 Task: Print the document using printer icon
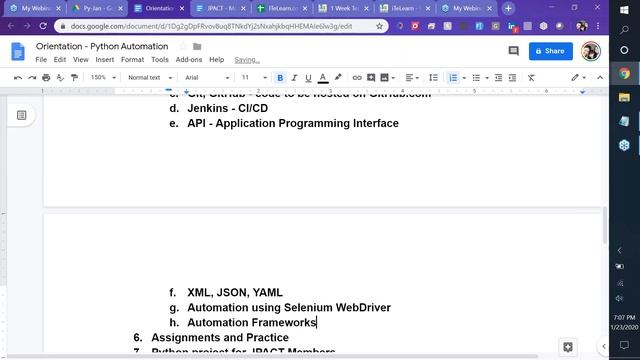pyautogui.click(x=46, y=78)
